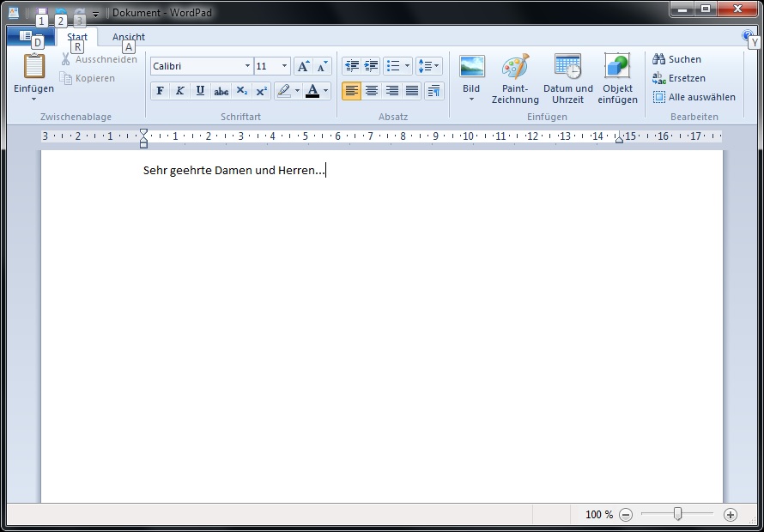Screen dimensions: 764x532
Task: Apply the text highlight color pen
Action: coord(283,91)
